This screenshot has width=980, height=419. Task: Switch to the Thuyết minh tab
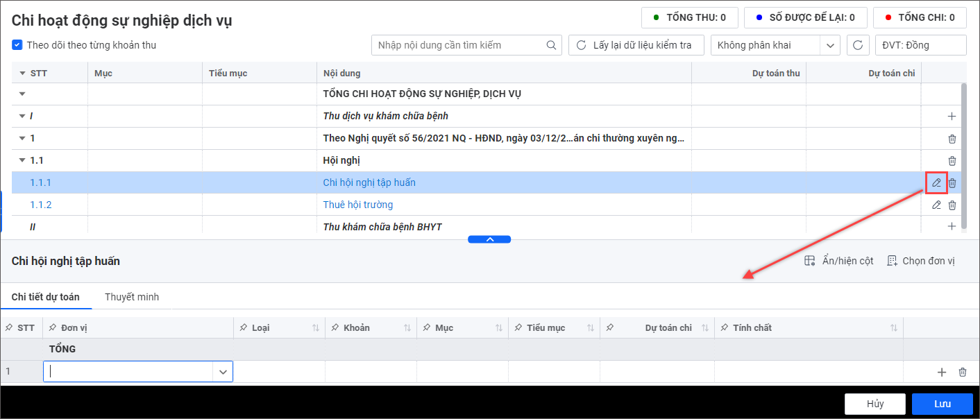(132, 297)
